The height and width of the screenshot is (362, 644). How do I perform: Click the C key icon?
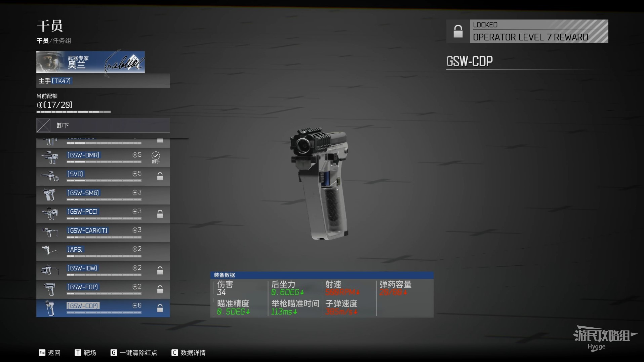[x=174, y=353]
